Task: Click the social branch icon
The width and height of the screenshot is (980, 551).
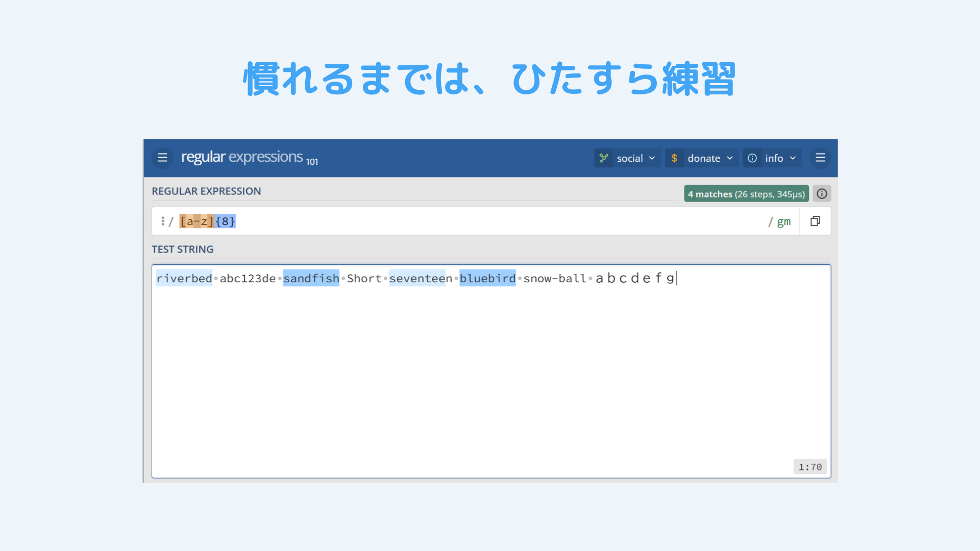Action: 604,158
